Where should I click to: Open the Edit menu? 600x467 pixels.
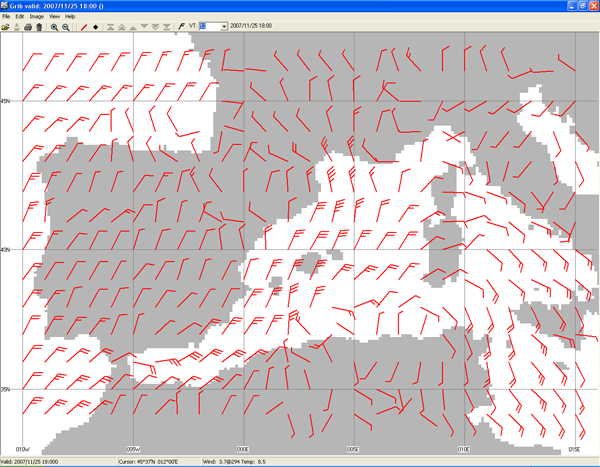tap(20, 17)
